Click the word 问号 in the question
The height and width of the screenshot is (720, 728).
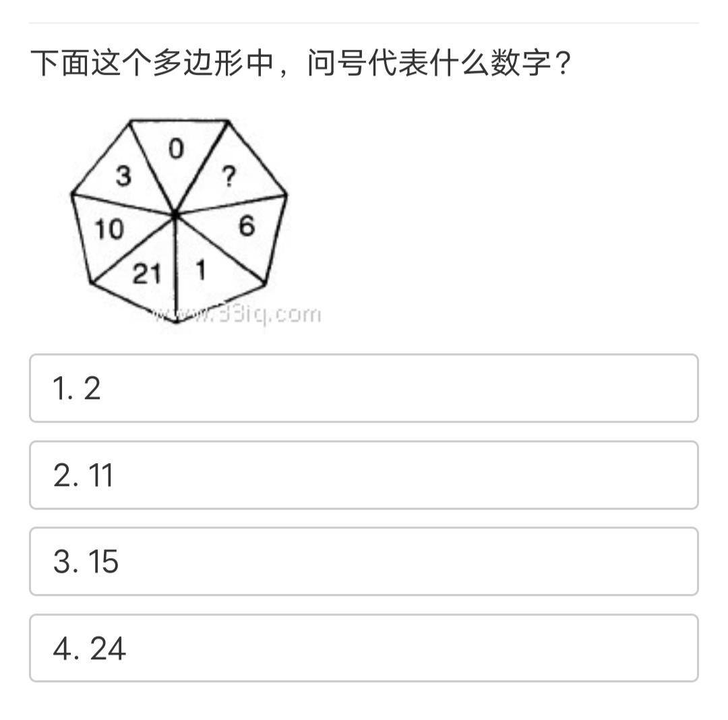[x=336, y=63]
